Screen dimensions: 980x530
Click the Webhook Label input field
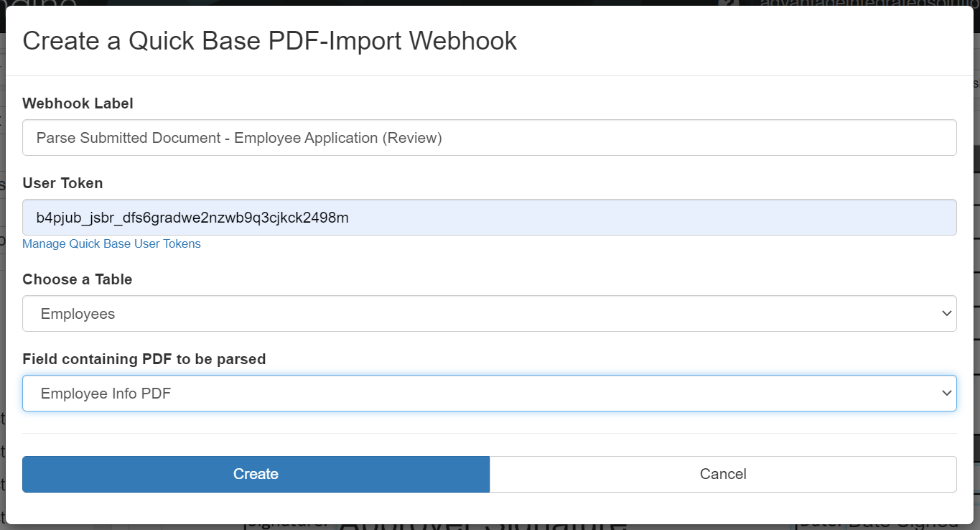pos(489,137)
